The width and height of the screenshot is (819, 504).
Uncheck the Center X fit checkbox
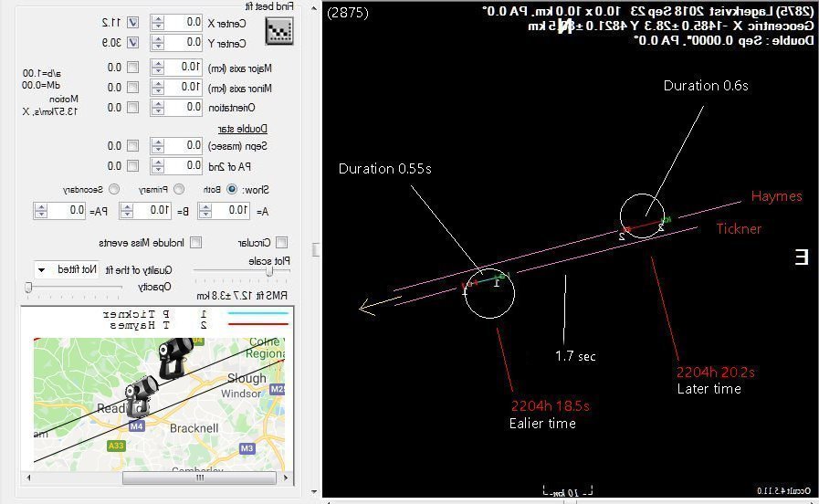pyautogui.click(x=132, y=22)
